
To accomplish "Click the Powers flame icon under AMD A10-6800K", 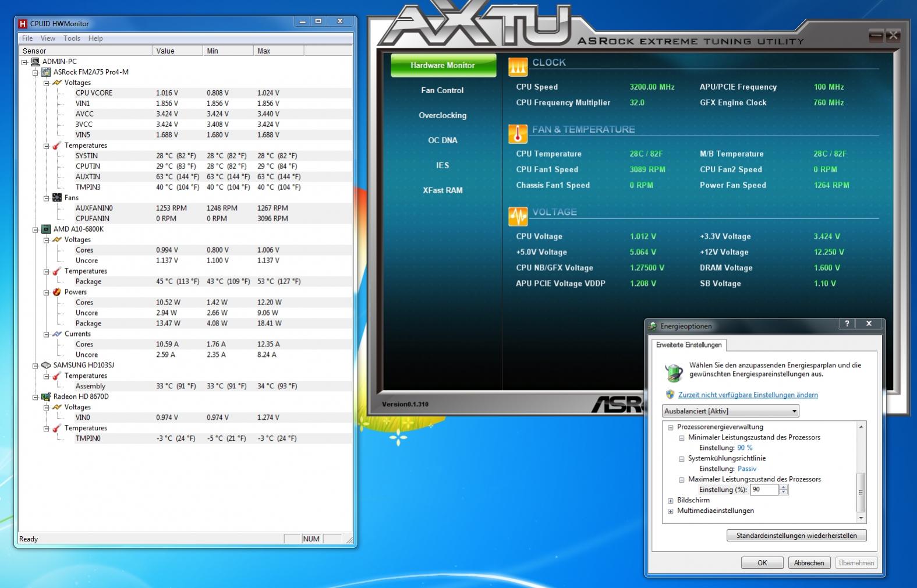I will coord(57,292).
